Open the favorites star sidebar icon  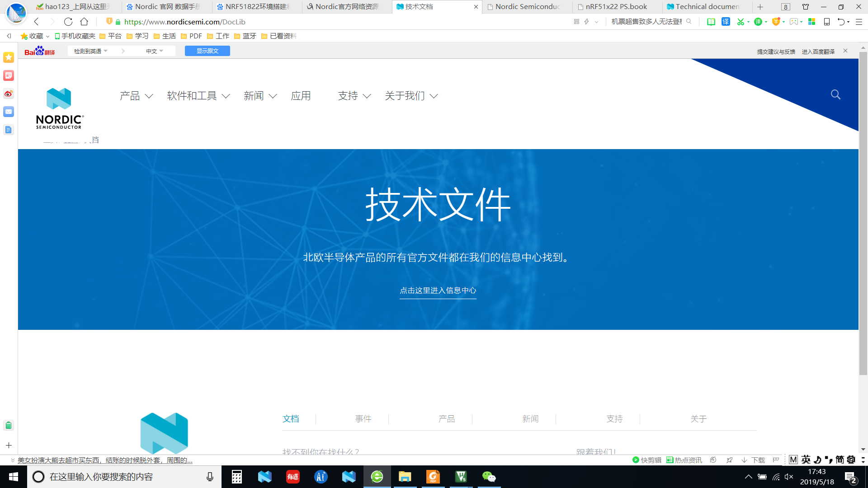(9, 57)
